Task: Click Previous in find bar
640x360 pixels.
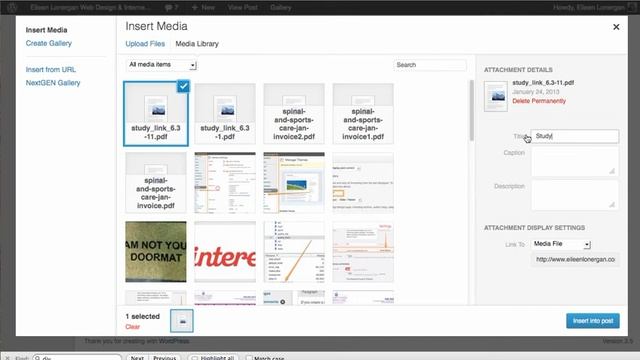Action: click(164, 358)
